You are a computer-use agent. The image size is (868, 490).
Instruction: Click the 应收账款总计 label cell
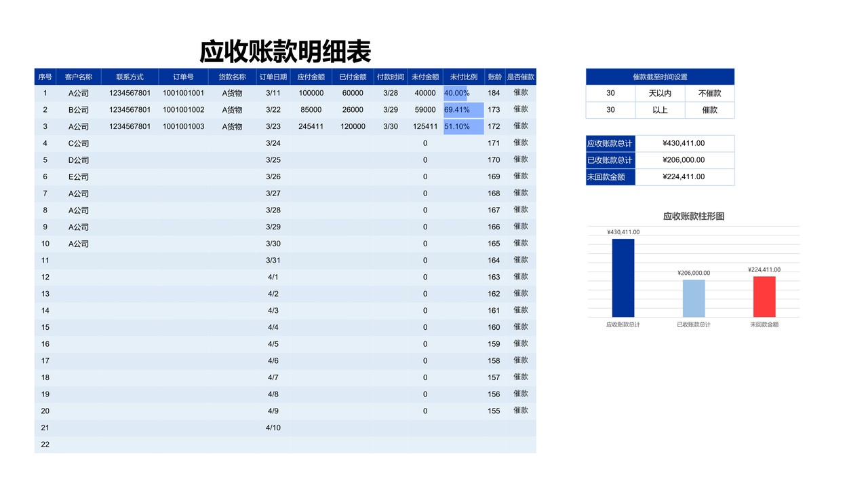click(610, 143)
